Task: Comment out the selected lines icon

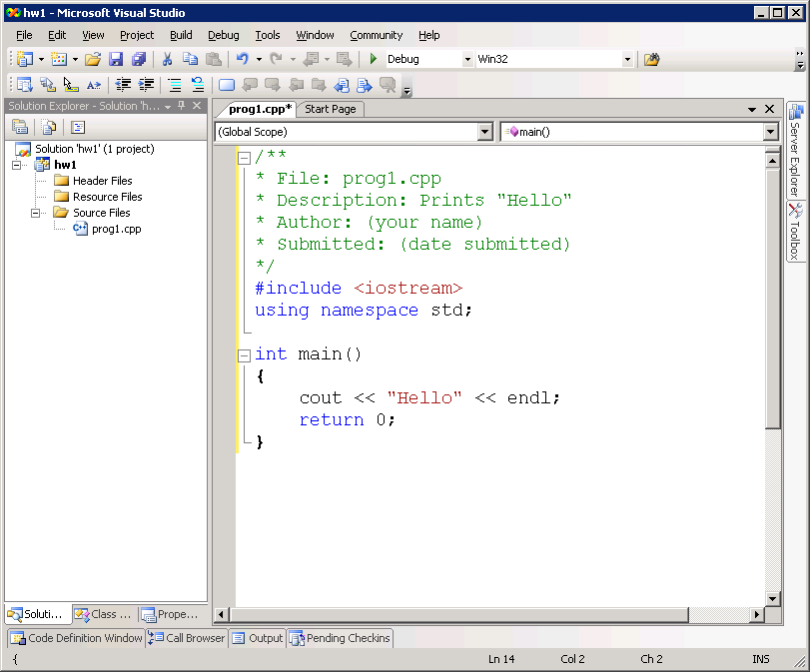Action: tap(175, 85)
